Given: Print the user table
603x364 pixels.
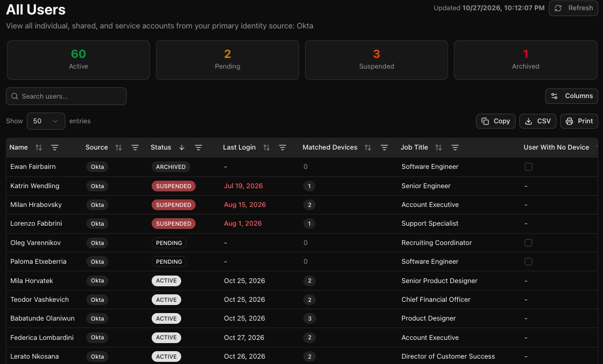Looking at the screenshot, I should pyautogui.click(x=579, y=121).
